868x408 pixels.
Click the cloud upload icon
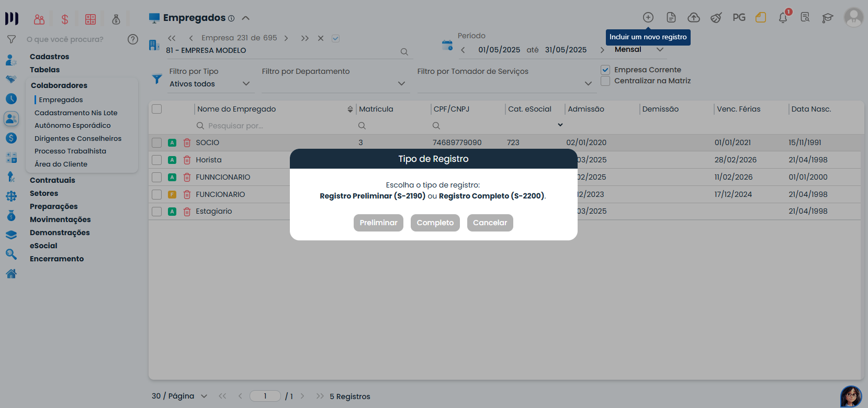pos(694,17)
